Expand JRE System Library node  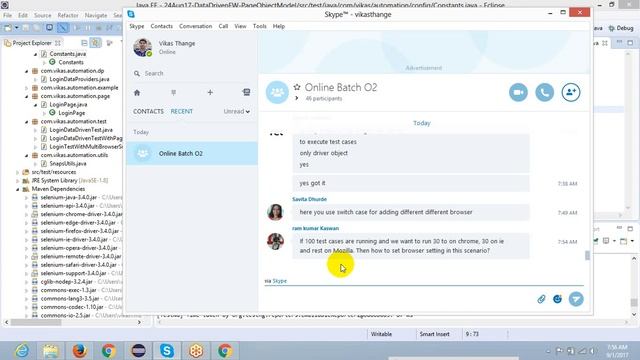coord(18,180)
